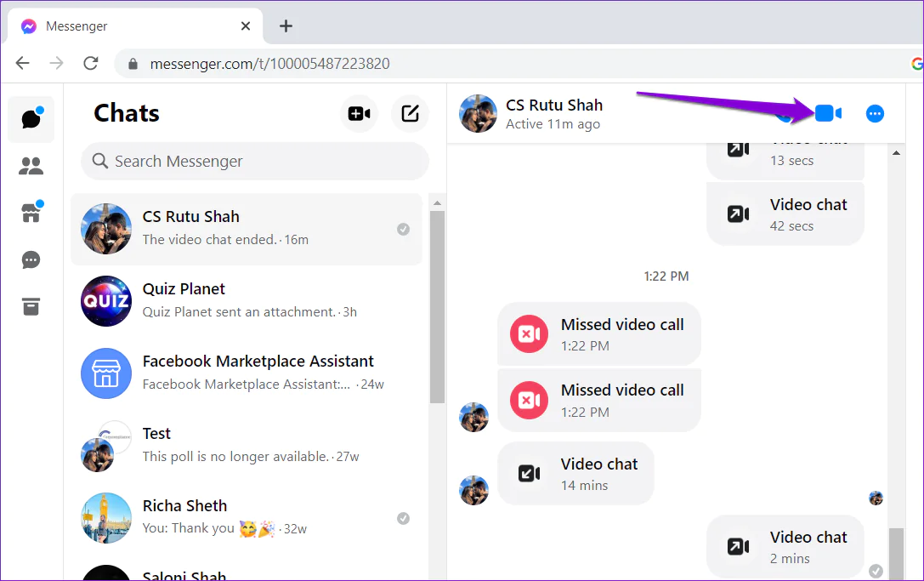
Task: Open the 42-second Video chat message
Action: [x=785, y=214]
